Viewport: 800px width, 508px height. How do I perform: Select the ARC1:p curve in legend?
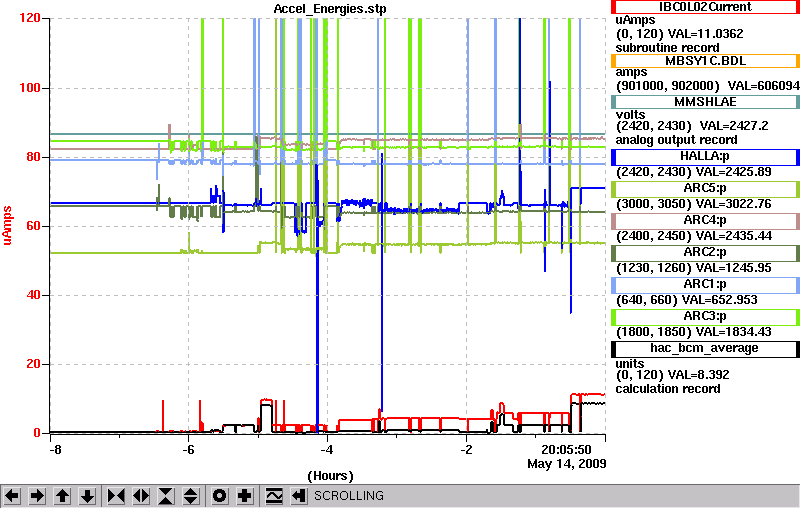705,284
